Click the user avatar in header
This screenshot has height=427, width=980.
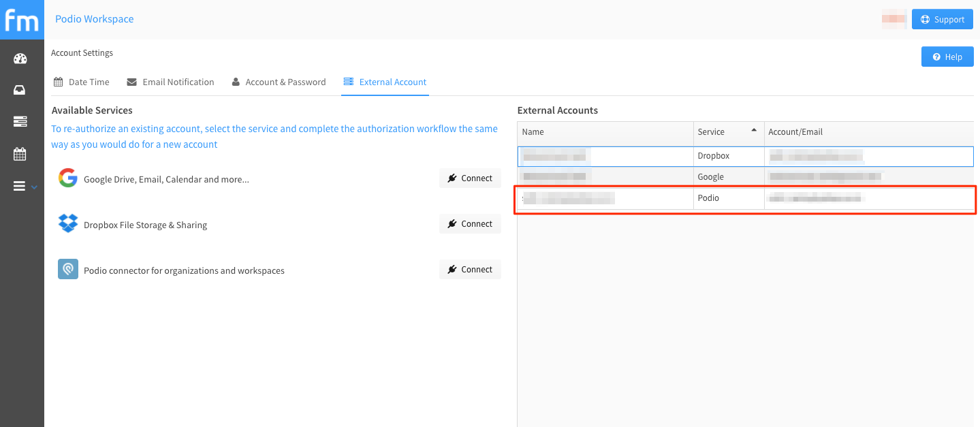point(894,19)
